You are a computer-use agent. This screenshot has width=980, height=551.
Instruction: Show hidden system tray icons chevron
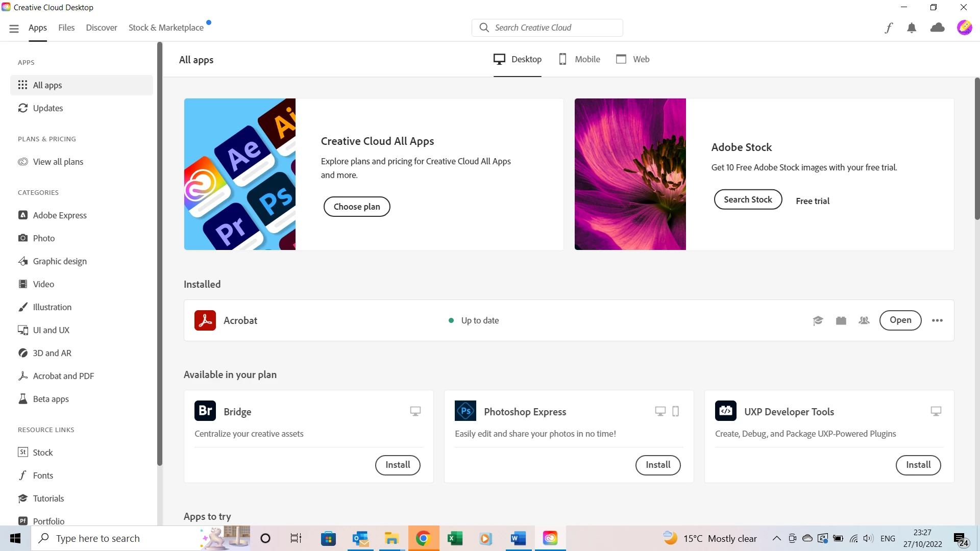(776, 538)
